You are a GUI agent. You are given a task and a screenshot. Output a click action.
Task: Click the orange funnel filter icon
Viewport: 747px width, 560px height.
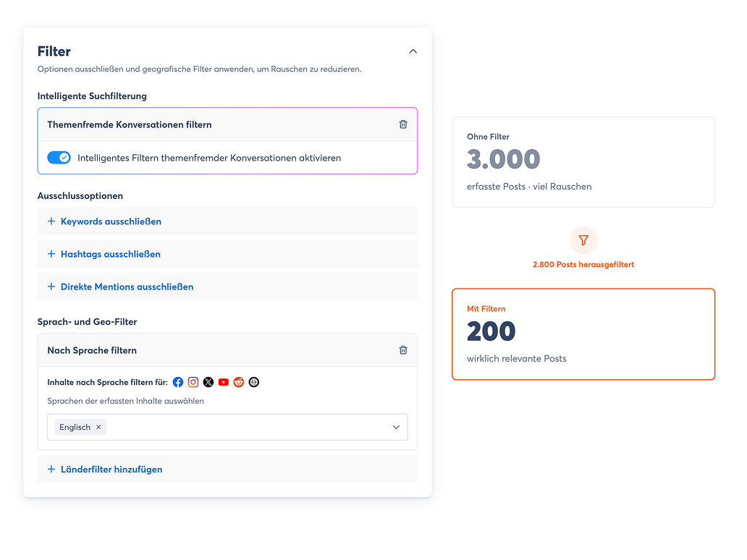coord(583,240)
